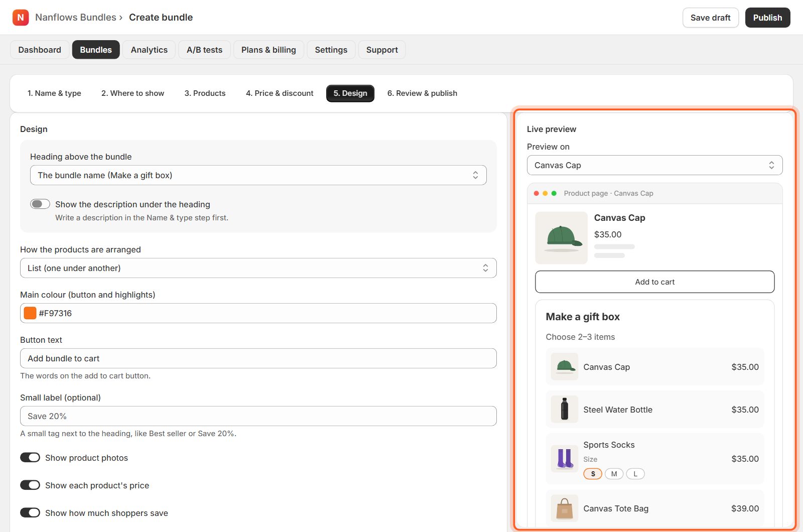Screen dimensions: 803x532
Task: Click Add to cart in live preview
Action: click(x=655, y=282)
